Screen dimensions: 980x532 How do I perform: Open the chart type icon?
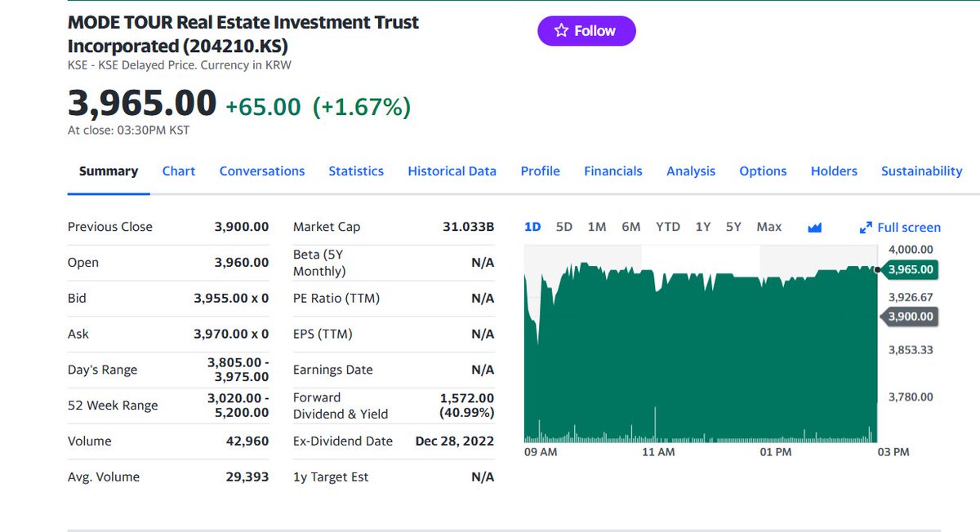(x=814, y=228)
